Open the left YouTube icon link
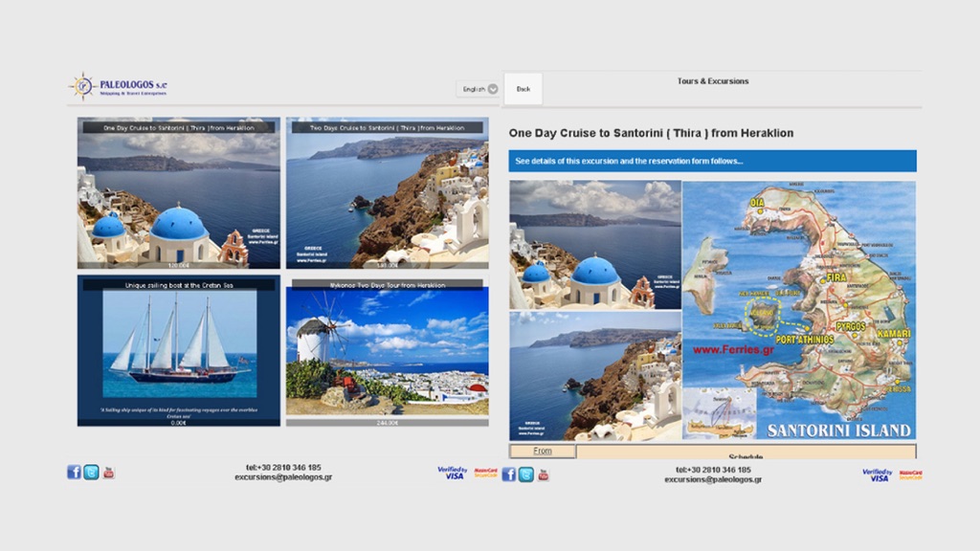Image resolution: width=980 pixels, height=551 pixels. [x=109, y=473]
